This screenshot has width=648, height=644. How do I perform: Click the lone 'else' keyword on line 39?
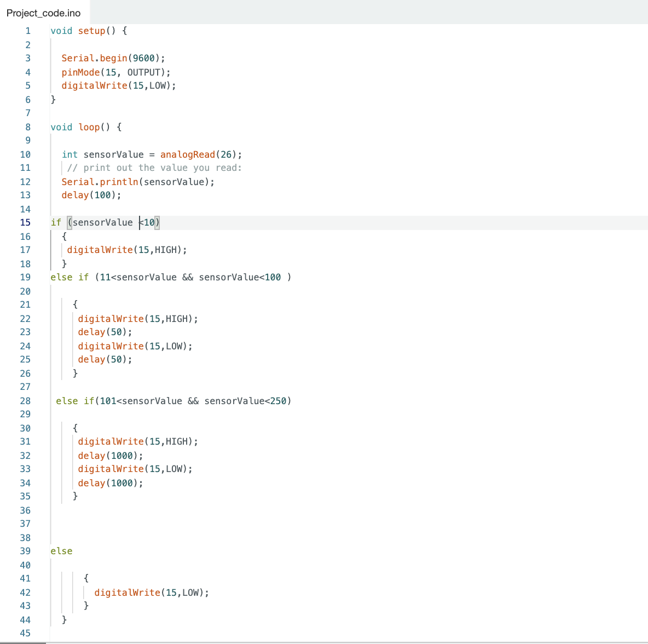[61, 551]
